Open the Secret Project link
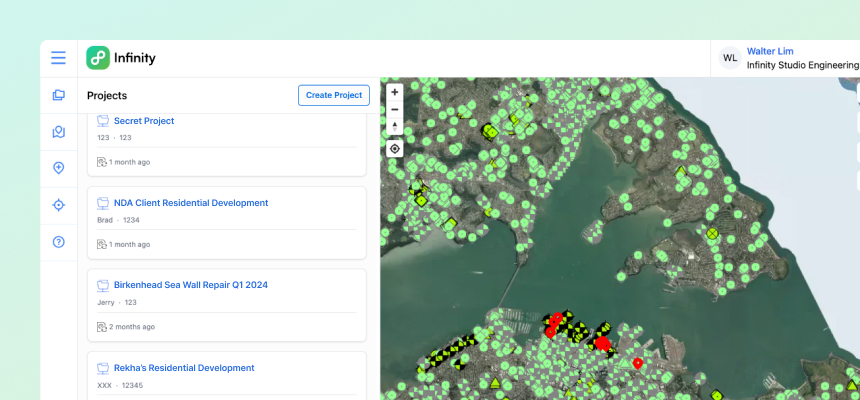This screenshot has height=400, width=860. click(144, 121)
